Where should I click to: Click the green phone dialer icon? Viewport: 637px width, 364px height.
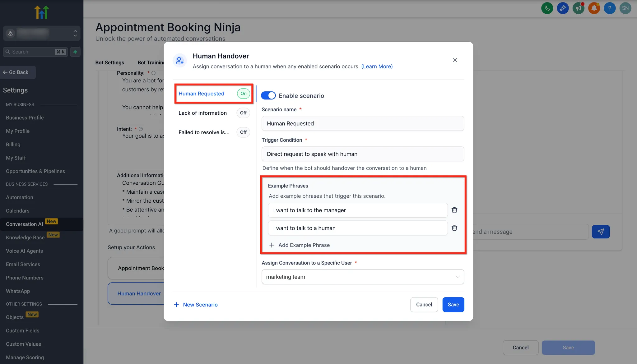click(547, 8)
